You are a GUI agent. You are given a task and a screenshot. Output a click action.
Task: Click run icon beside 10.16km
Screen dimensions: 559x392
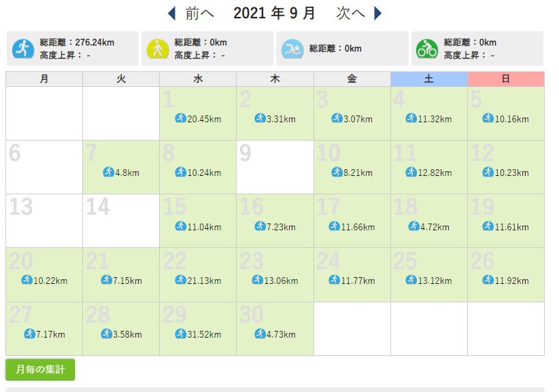(x=488, y=118)
